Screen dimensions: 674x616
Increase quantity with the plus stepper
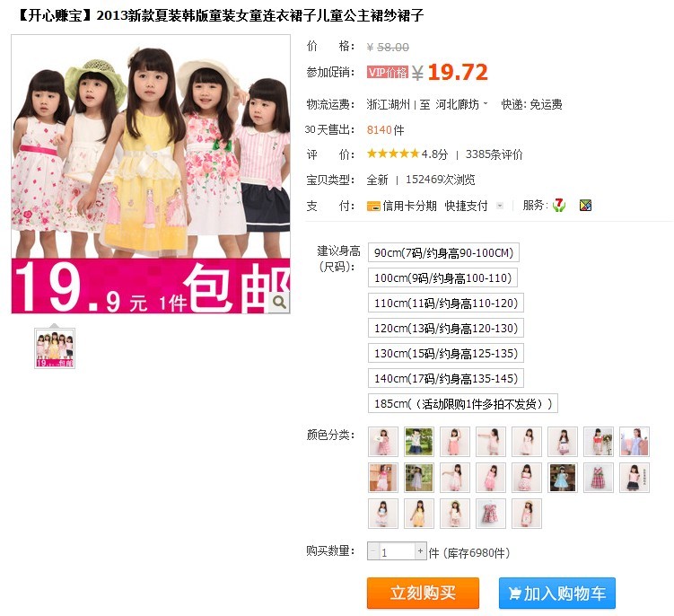tap(420, 551)
